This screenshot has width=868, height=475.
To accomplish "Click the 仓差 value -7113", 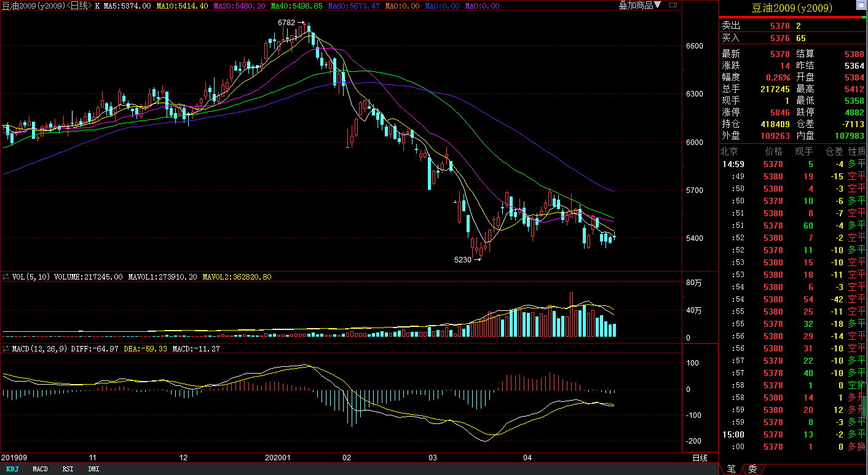I will pos(853,124).
